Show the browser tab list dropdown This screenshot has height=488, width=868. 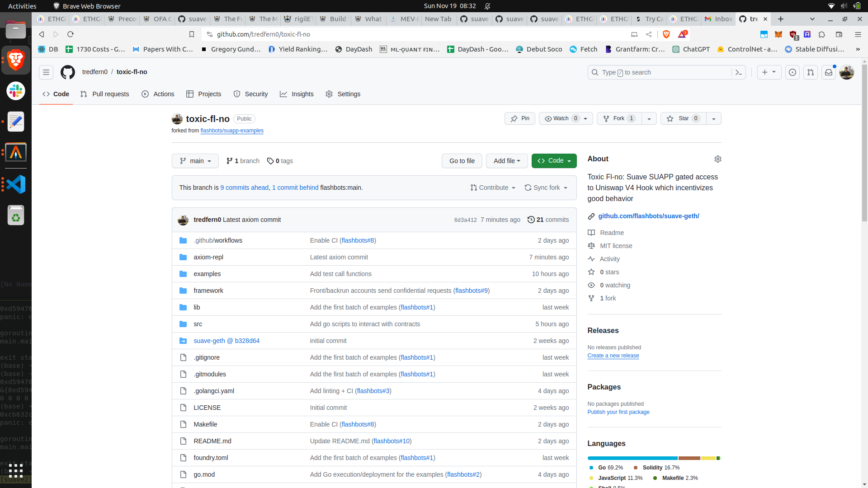812,19
